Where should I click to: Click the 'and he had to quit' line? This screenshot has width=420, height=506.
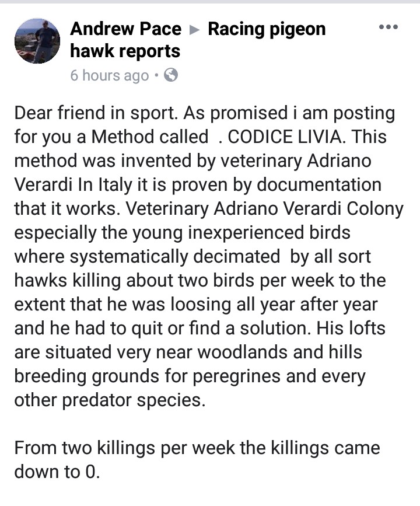point(199,328)
